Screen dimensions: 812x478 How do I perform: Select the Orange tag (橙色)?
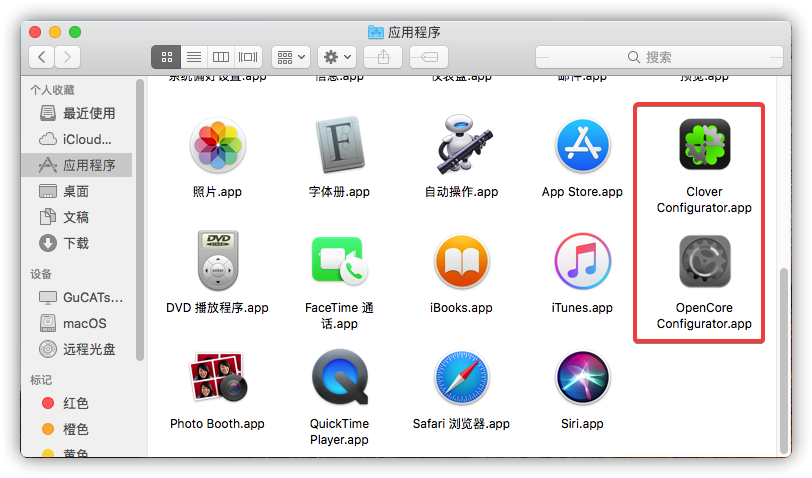coord(77,429)
